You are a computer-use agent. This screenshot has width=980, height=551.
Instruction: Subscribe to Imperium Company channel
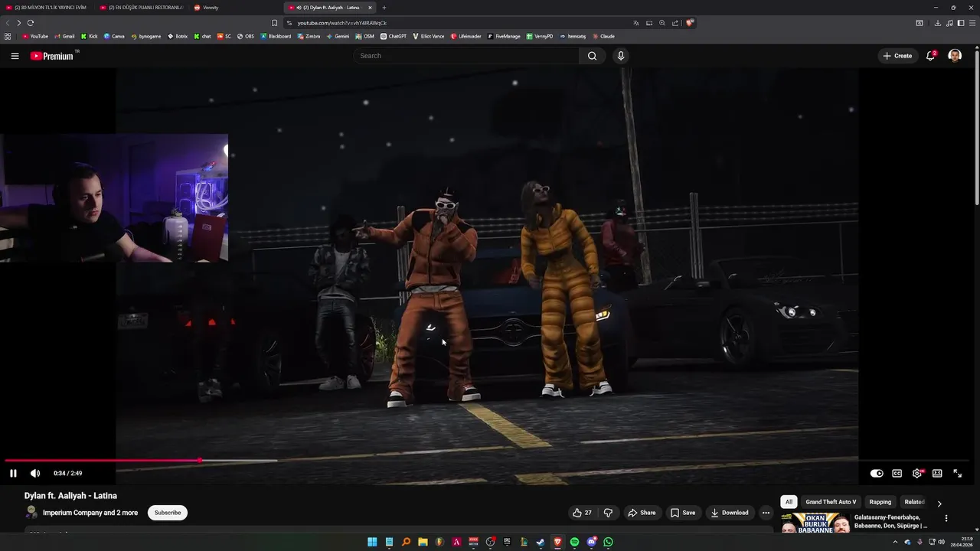tap(168, 513)
